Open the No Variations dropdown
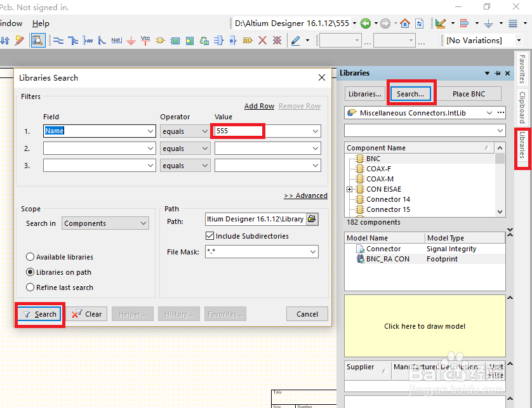532x408 pixels. (519, 41)
